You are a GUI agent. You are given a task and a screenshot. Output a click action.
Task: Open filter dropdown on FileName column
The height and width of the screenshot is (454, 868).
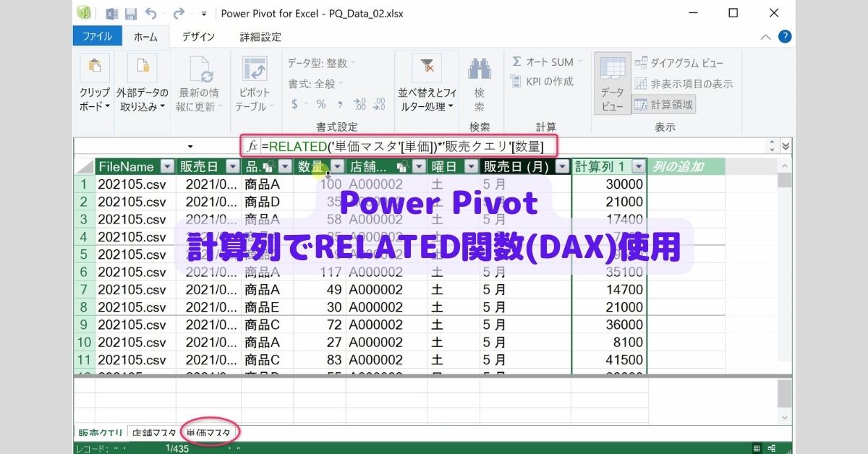coord(168,167)
